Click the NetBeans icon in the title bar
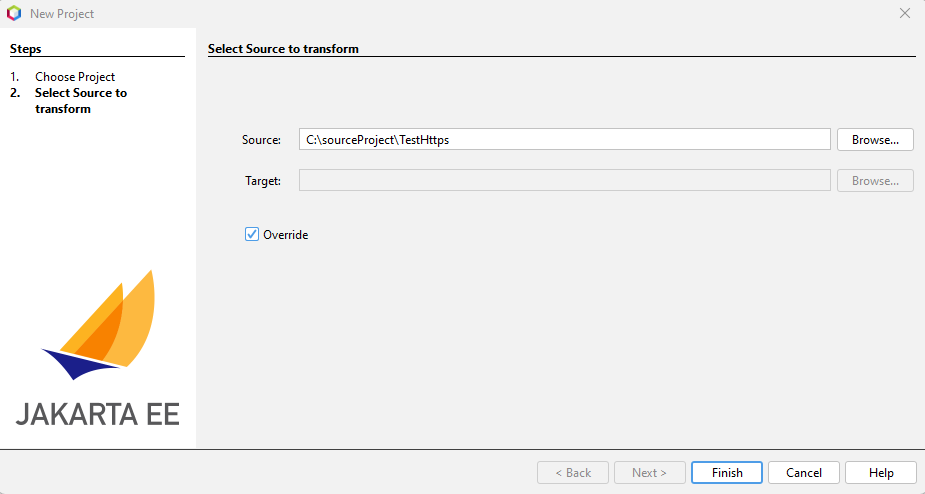Image resolution: width=925 pixels, height=494 pixels. coord(14,14)
